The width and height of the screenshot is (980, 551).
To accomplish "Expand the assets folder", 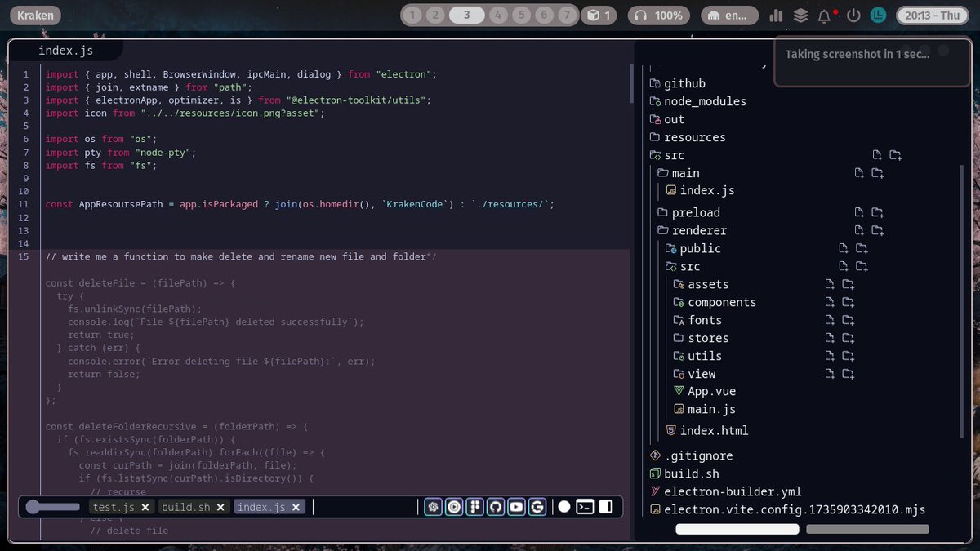I will click(701, 284).
